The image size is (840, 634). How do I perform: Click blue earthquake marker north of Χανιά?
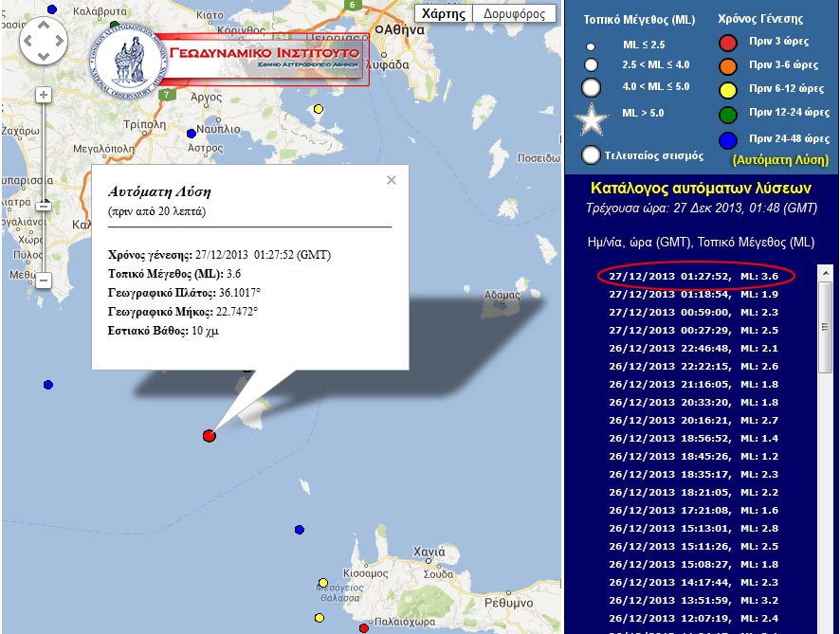tap(300, 530)
